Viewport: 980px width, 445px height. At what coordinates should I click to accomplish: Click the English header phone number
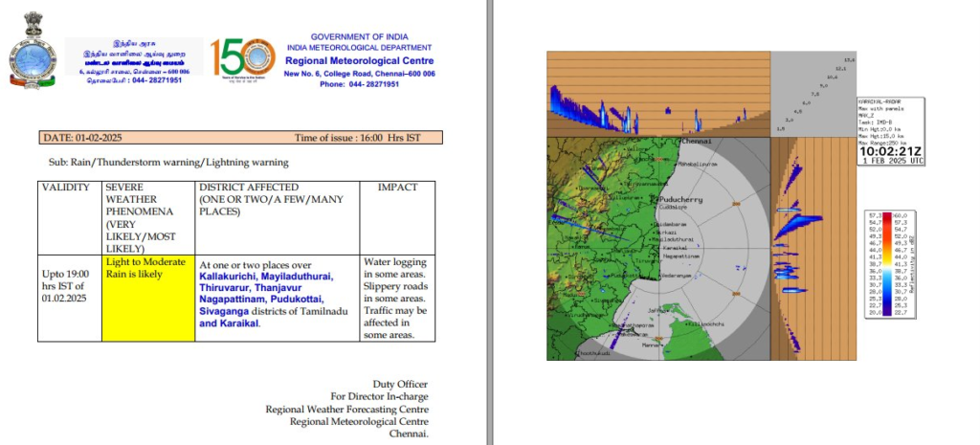(359, 84)
